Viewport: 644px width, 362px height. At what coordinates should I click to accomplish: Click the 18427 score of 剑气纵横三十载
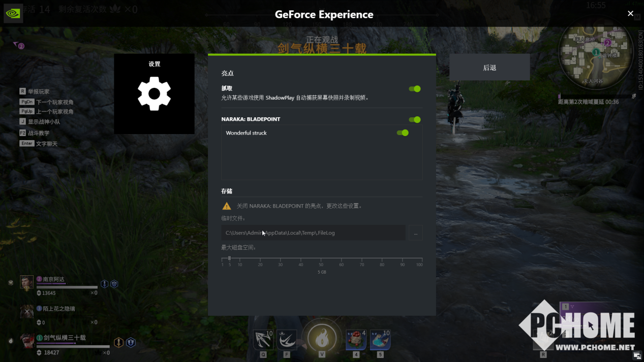51,352
